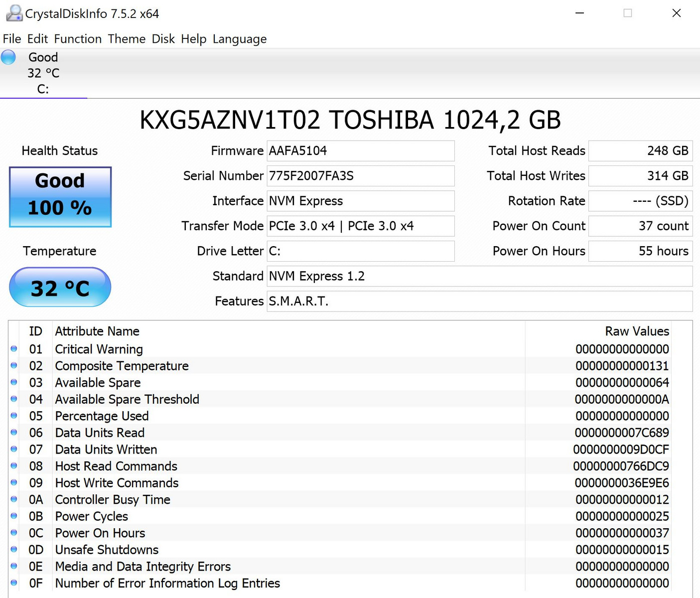Open the Edit menu
The height and width of the screenshot is (598, 700).
coord(37,39)
